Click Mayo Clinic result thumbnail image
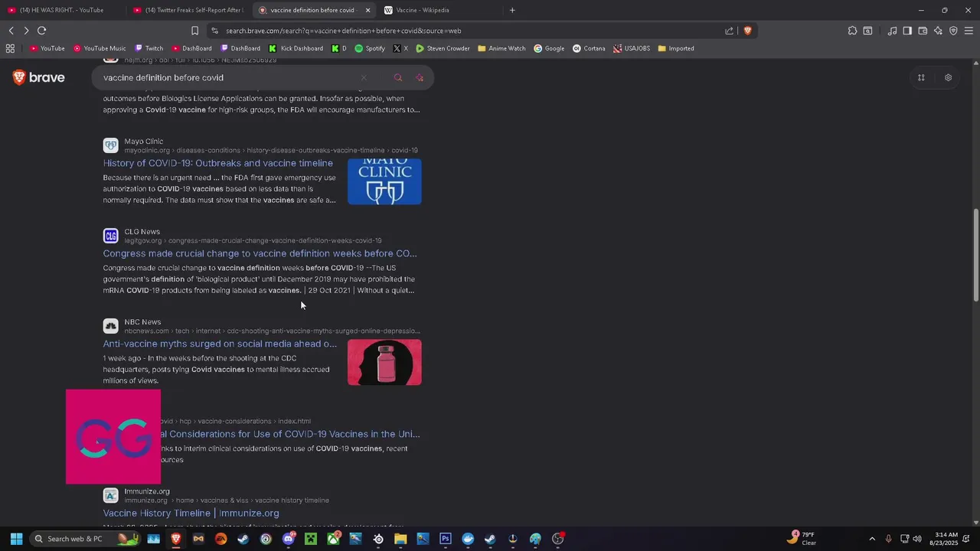The width and height of the screenshot is (980, 551). coord(384,181)
